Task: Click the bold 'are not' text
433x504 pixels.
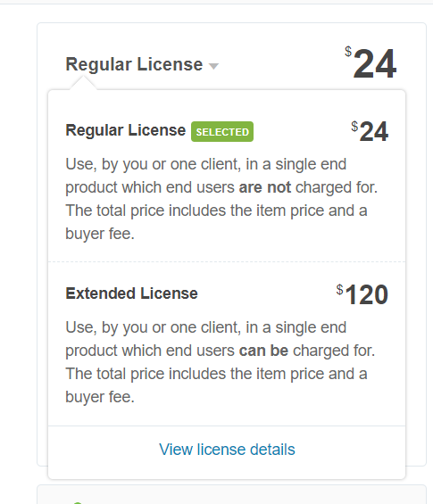Action: [265, 187]
